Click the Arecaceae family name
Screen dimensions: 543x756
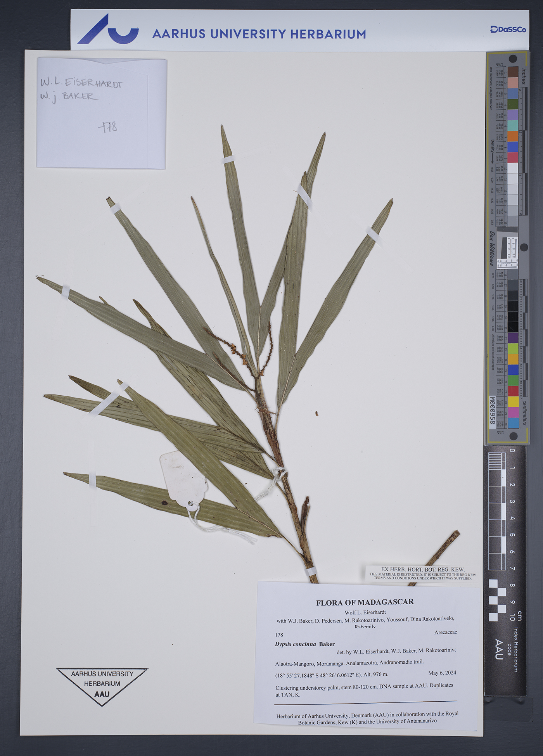tap(445, 632)
